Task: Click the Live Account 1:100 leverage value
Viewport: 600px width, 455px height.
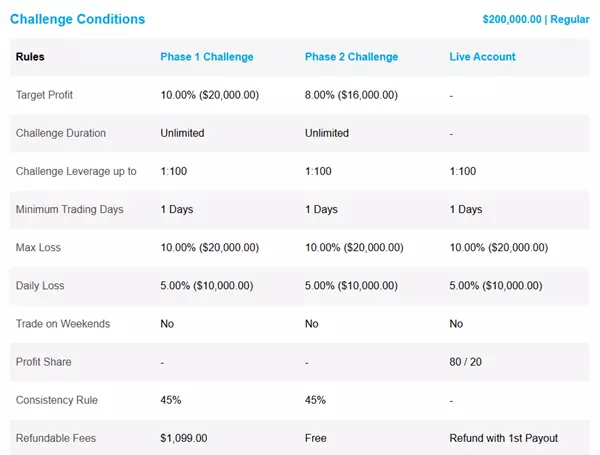Action: (463, 171)
